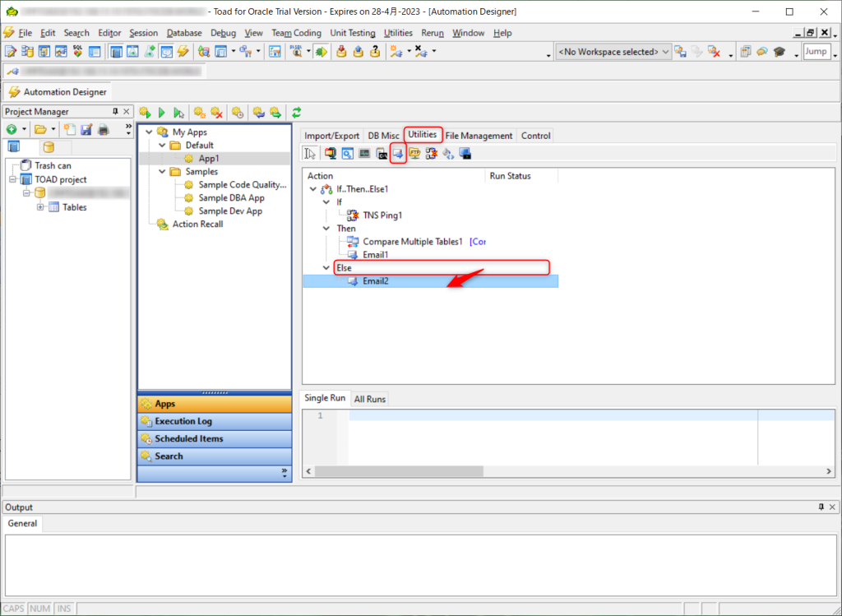Click the open folder icon in Project Manager
842x616 pixels.
pyautogui.click(x=39, y=129)
